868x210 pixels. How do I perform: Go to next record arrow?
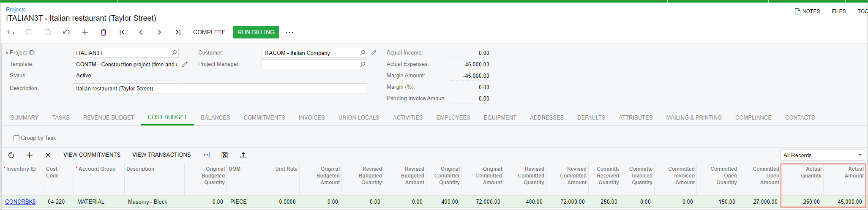click(x=159, y=32)
